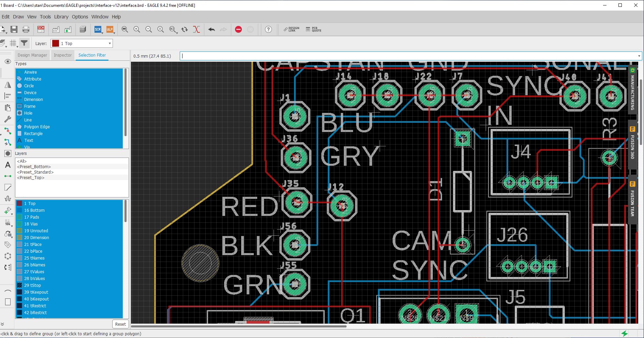Click the Show eye tool in sidebar
The height and width of the screenshot is (338, 644).
[8, 61]
